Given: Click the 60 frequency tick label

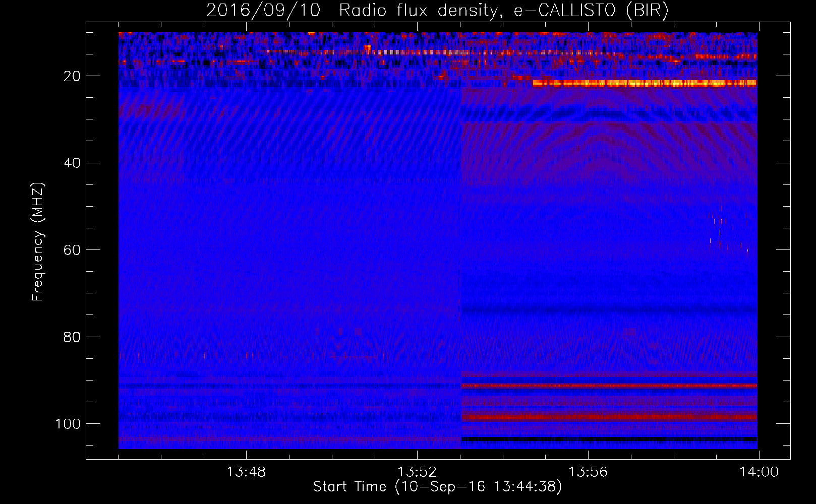Looking at the screenshot, I should coord(72,250).
